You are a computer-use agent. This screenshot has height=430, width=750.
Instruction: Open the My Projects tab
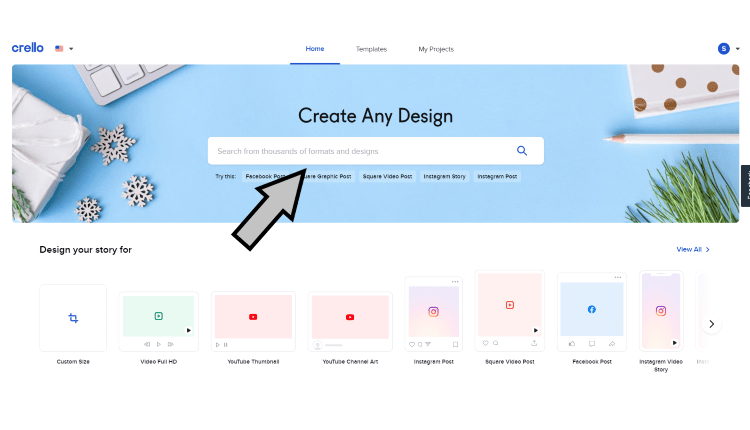coord(436,49)
